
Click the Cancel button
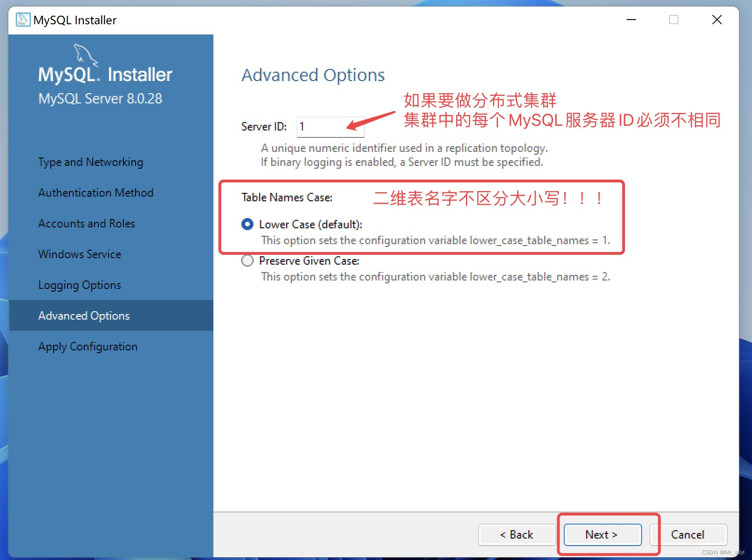[x=688, y=534]
